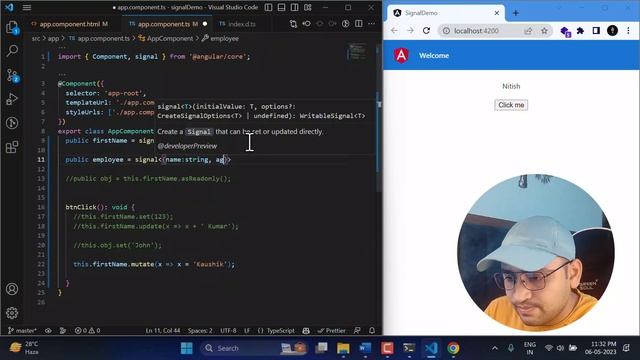This screenshot has height=360, width=640.
Task: Open the Windows Start menu
Action: 187,348
